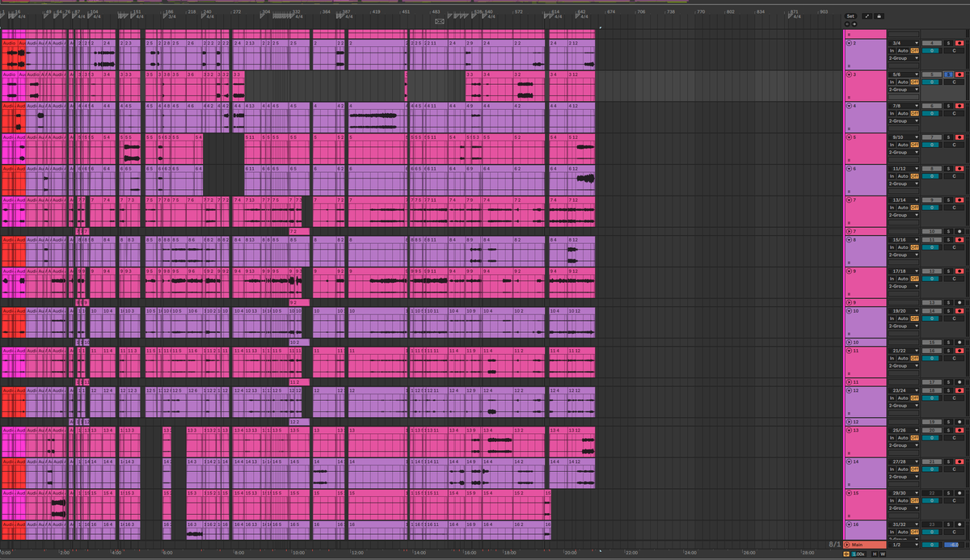This screenshot has height=560, width=970.
Task: Arm track 2 for recording
Action: (959, 43)
